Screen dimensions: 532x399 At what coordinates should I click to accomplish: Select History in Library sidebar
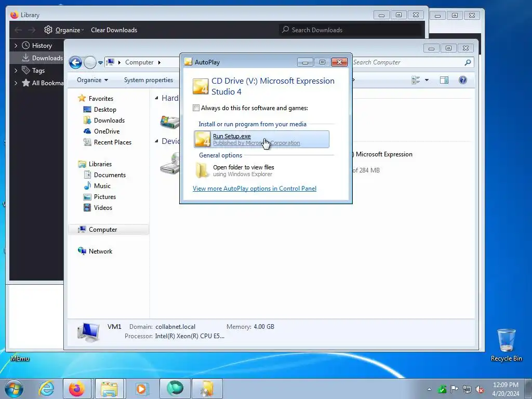[x=42, y=46]
